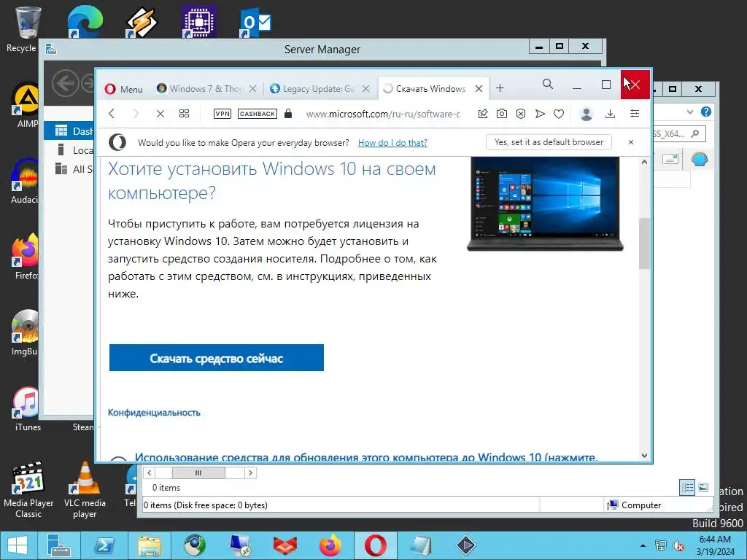The width and height of the screenshot is (747, 560).
Task: Open File Explorer from the taskbar
Action: pos(149,545)
